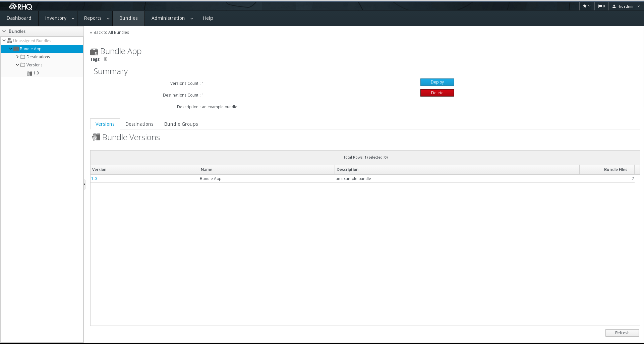This screenshot has width=644, height=344.
Task: Click the Bundle Versions heading icon
Action: point(96,137)
